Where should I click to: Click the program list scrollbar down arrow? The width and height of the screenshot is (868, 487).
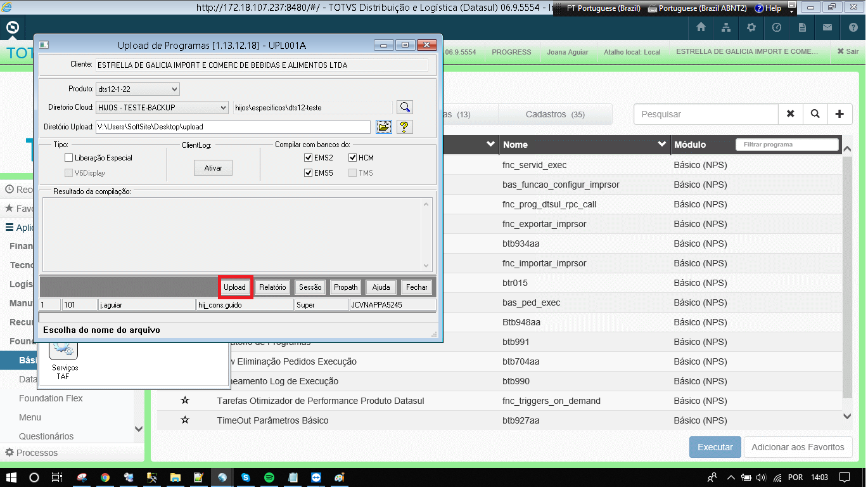pyautogui.click(x=848, y=417)
